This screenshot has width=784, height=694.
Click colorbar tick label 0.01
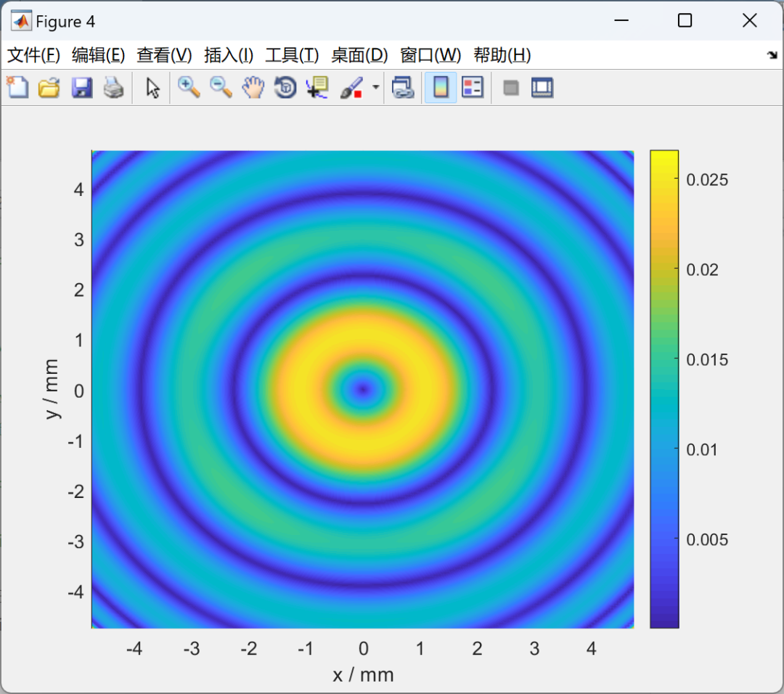702,450
